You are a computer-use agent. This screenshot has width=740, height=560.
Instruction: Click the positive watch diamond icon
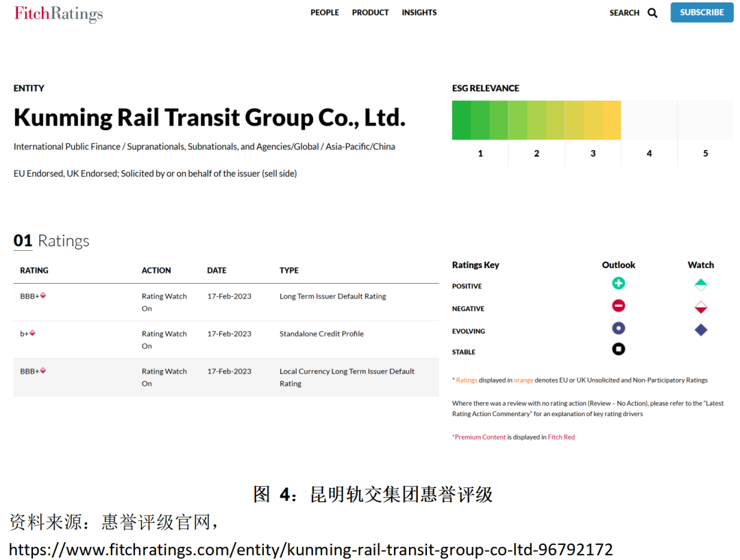700,285
